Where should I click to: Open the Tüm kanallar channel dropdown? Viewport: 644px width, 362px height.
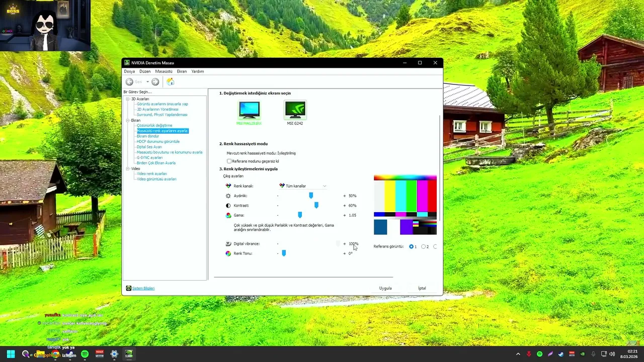click(x=303, y=186)
